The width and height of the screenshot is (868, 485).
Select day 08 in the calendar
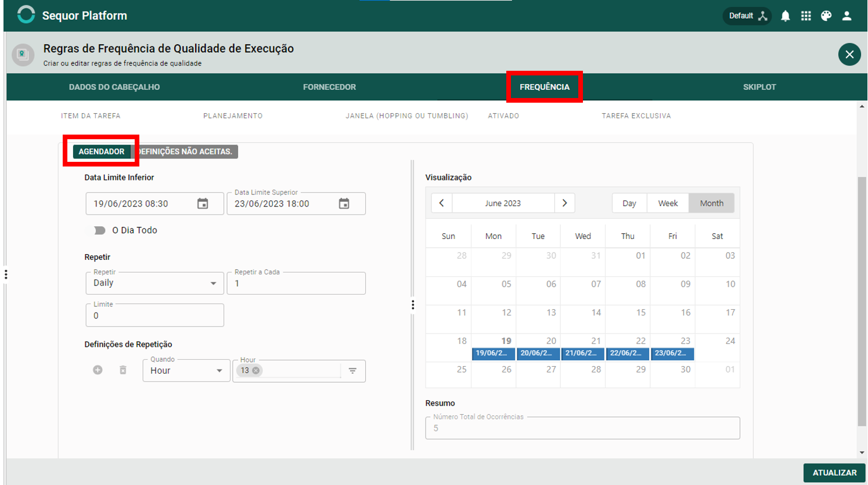point(628,291)
